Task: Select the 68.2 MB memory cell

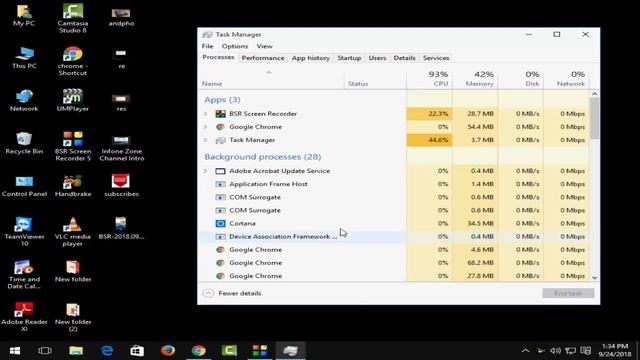Action: [x=475, y=262]
